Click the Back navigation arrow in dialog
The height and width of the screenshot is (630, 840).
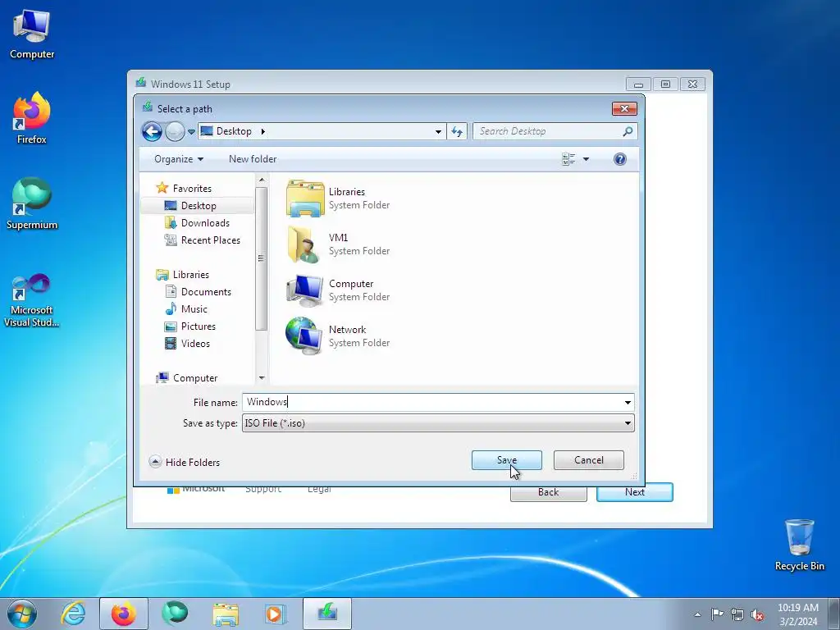pyautogui.click(x=152, y=131)
